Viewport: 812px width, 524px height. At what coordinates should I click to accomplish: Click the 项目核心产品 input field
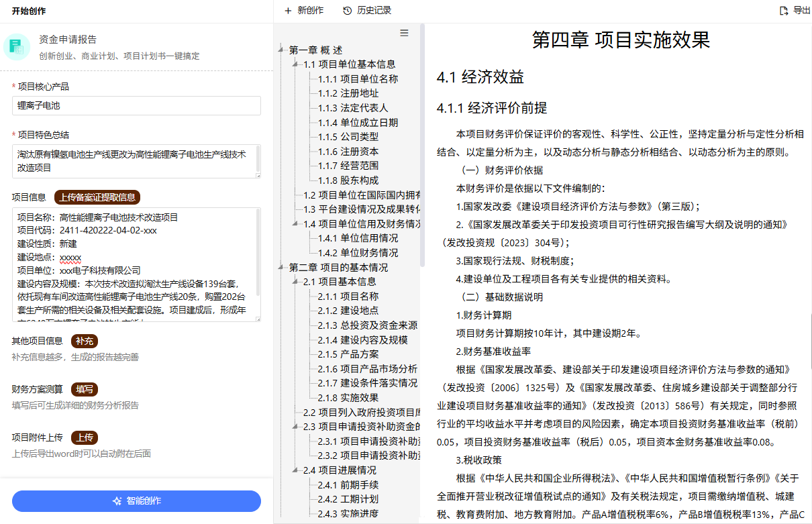pos(136,106)
